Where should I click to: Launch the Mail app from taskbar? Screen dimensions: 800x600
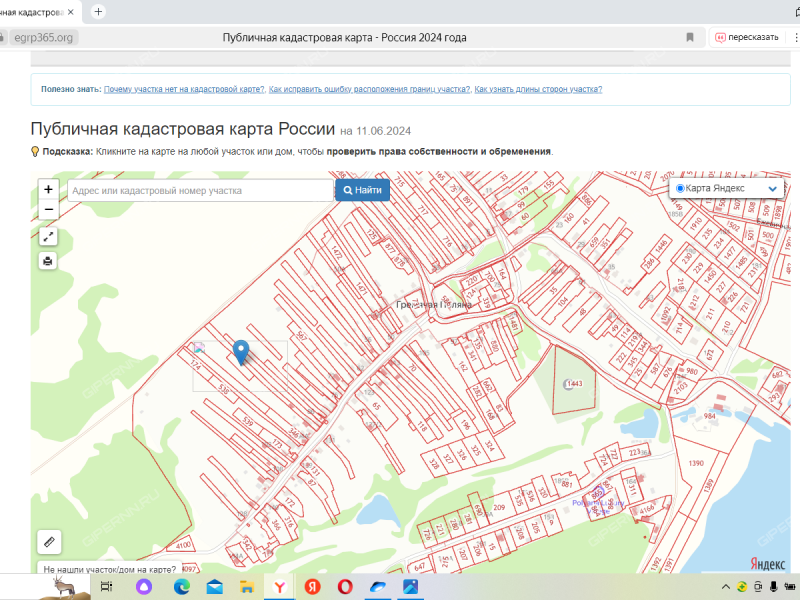tap(214, 587)
